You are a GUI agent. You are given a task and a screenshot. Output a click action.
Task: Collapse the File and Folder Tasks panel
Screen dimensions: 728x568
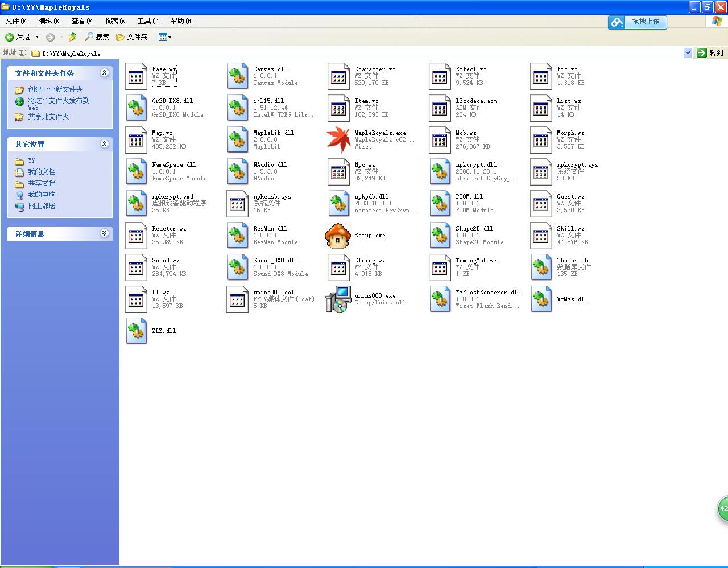pos(104,73)
